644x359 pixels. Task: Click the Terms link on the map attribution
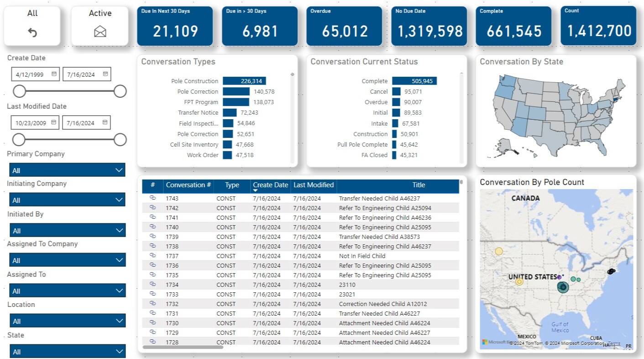click(613, 343)
